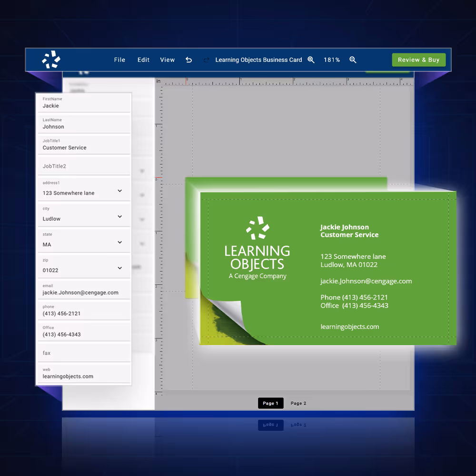Click the email input field
Viewport: 476px width, 476px height.
click(x=83, y=290)
